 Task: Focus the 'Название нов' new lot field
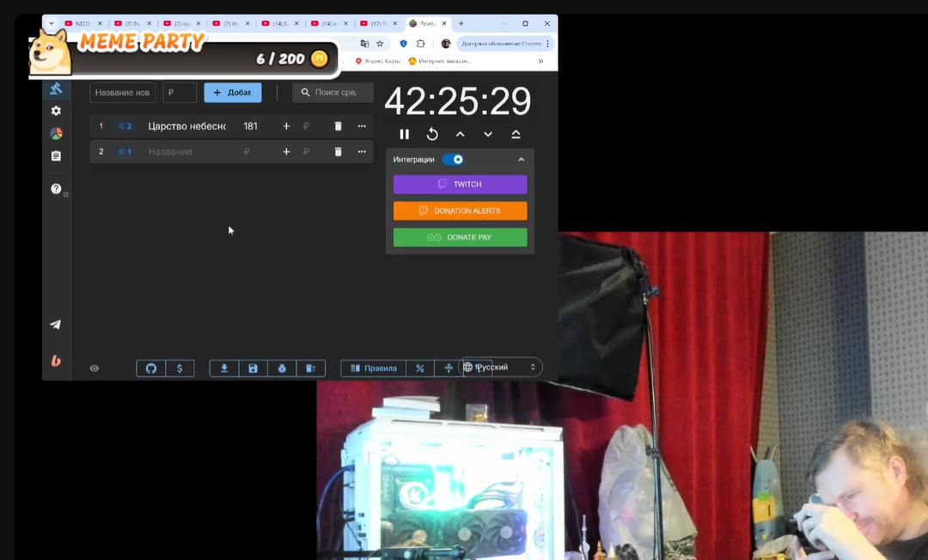123,93
